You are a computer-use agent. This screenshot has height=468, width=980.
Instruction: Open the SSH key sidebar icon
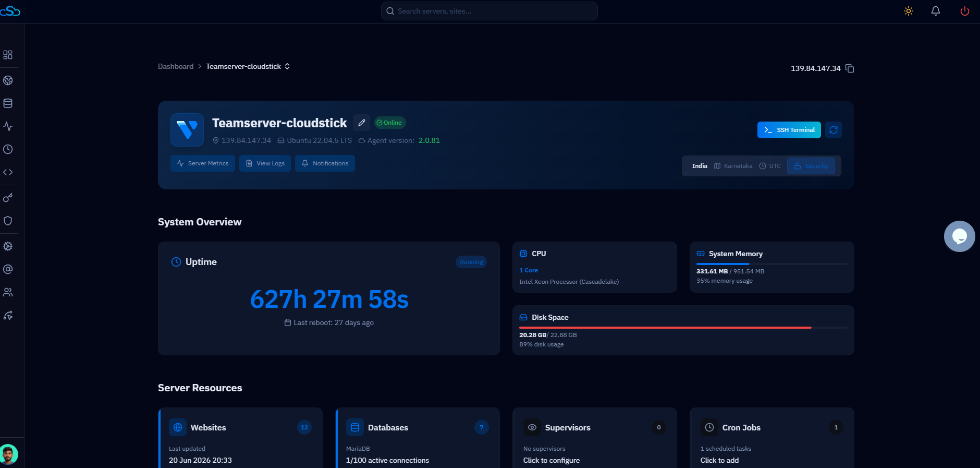pos(8,198)
